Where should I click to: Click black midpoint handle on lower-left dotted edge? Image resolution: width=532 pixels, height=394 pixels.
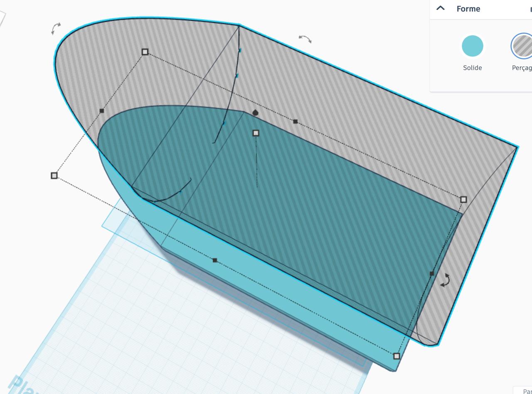click(215, 260)
